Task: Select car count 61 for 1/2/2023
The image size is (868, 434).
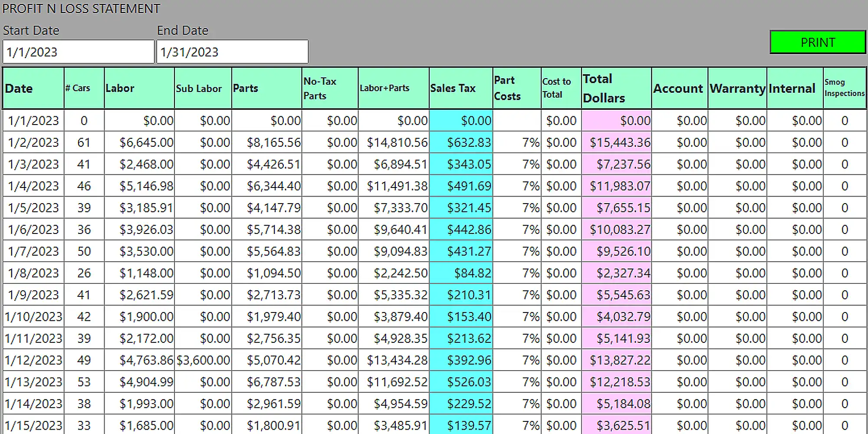Action: tap(84, 142)
